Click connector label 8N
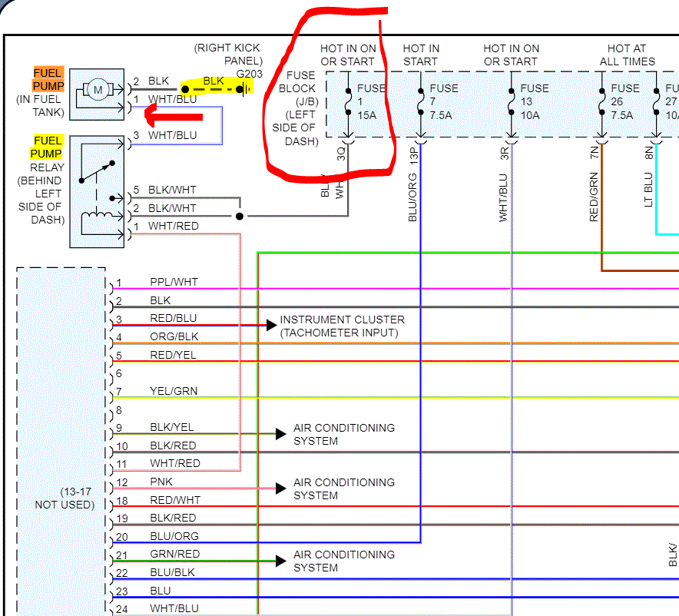The height and width of the screenshot is (616, 679). click(649, 152)
